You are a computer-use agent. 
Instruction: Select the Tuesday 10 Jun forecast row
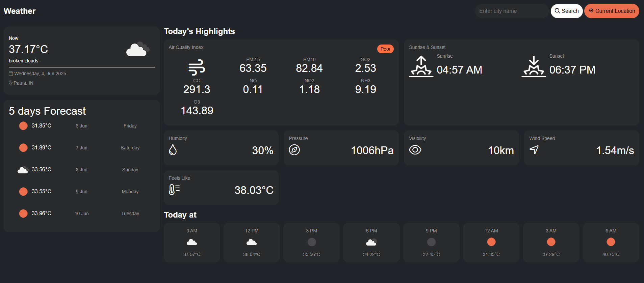(81, 214)
